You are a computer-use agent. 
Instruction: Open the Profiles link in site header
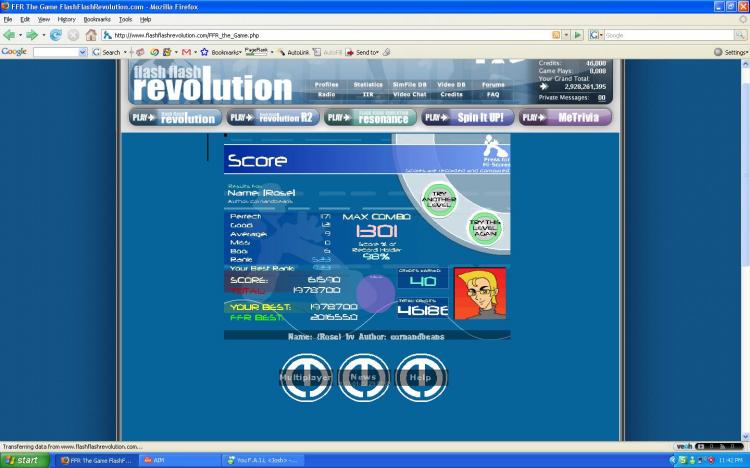[x=326, y=84]
